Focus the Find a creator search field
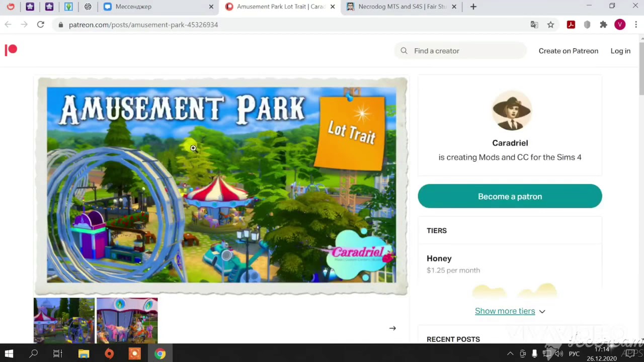The height and width of the screenshot is (362, 644). tap(460, 51)
